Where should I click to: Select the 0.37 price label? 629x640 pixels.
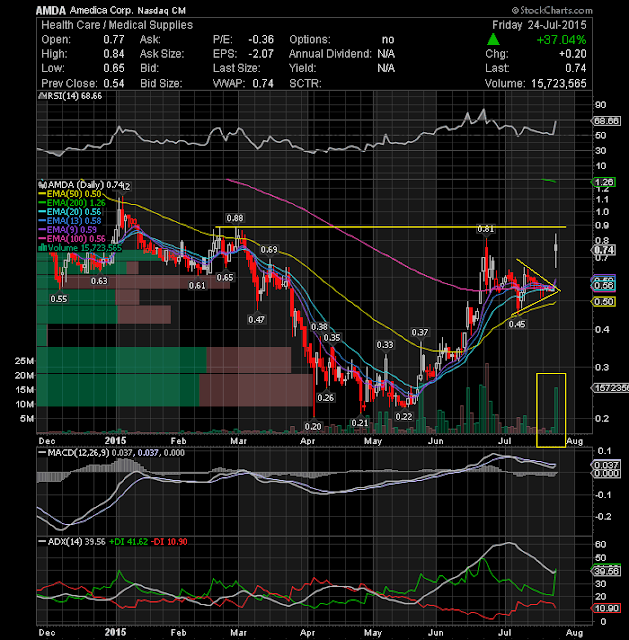[420, 332]
